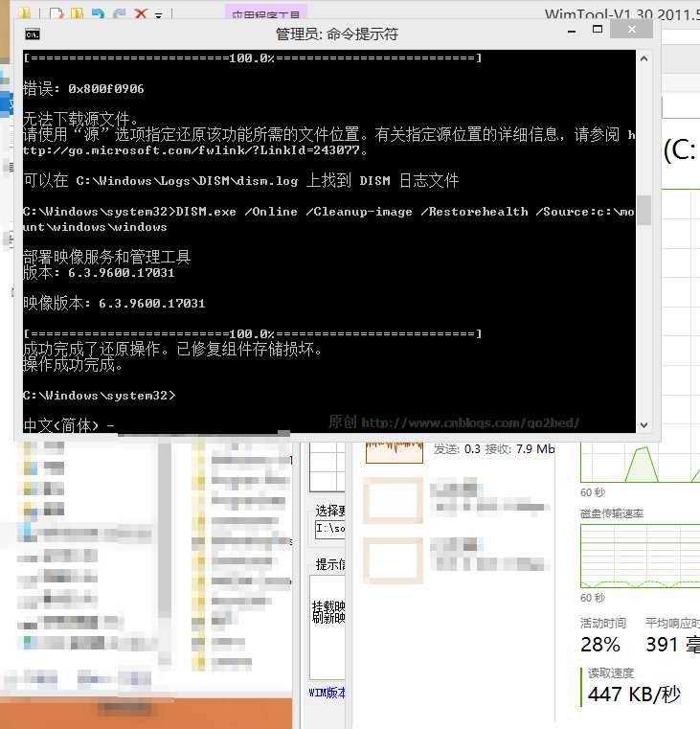Click the 磁盘传输速率 disk transfer graph

[640, 556]
